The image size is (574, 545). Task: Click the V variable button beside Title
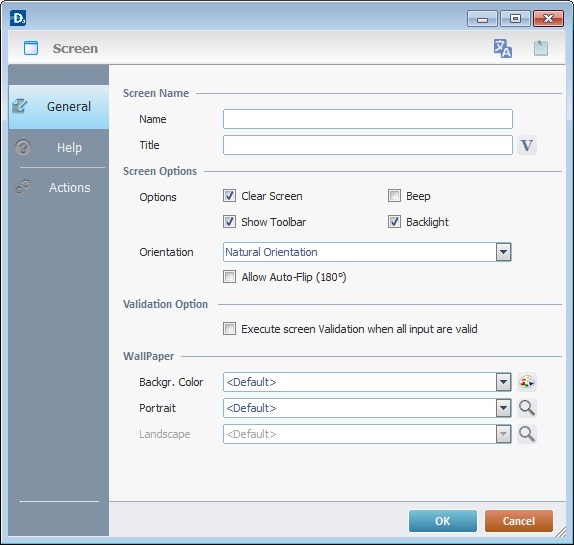click(527, 145)
